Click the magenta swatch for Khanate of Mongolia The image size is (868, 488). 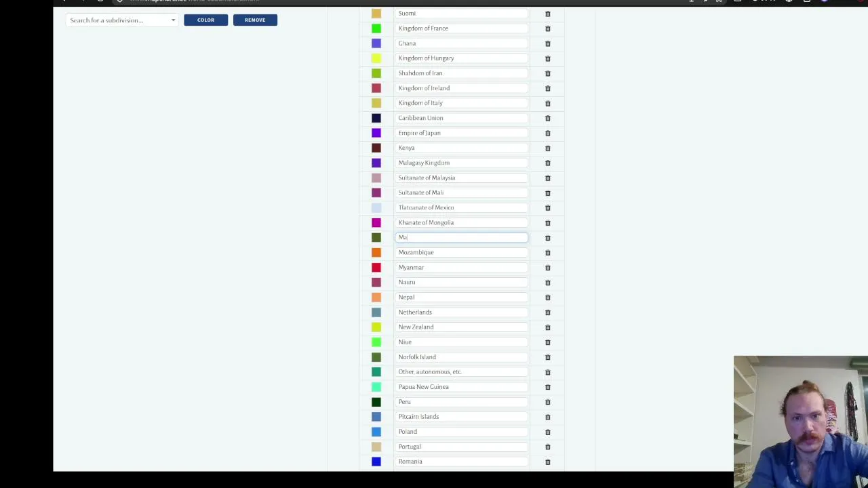click(x=376, y=222)
